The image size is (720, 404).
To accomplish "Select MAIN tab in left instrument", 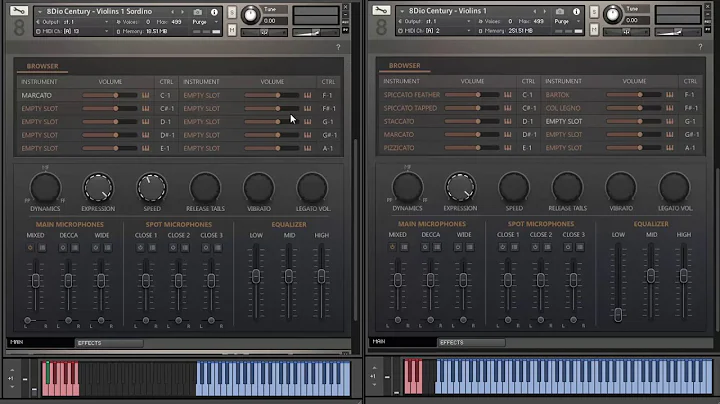I will click(40, 342).
